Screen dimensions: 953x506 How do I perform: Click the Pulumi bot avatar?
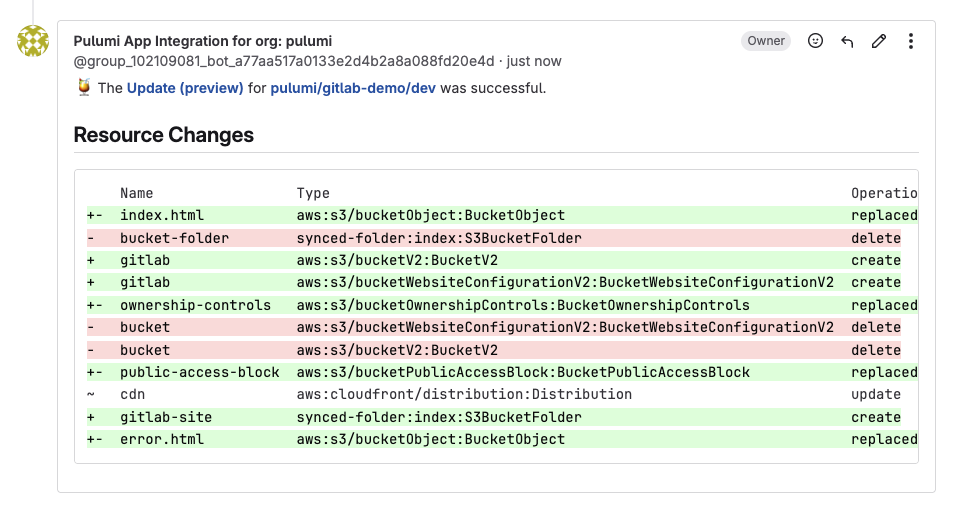click(33, 41)
